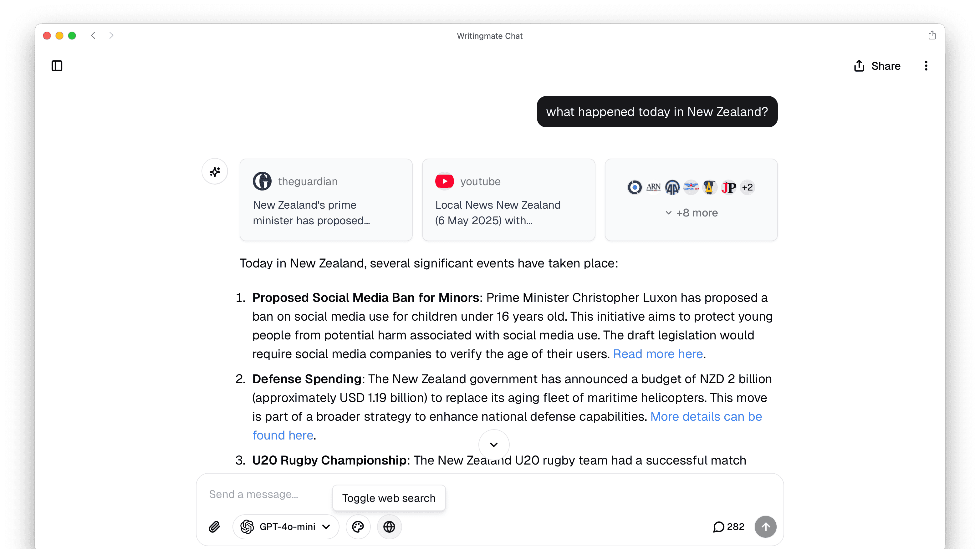Open the palette style icon

tap(358, 527)
